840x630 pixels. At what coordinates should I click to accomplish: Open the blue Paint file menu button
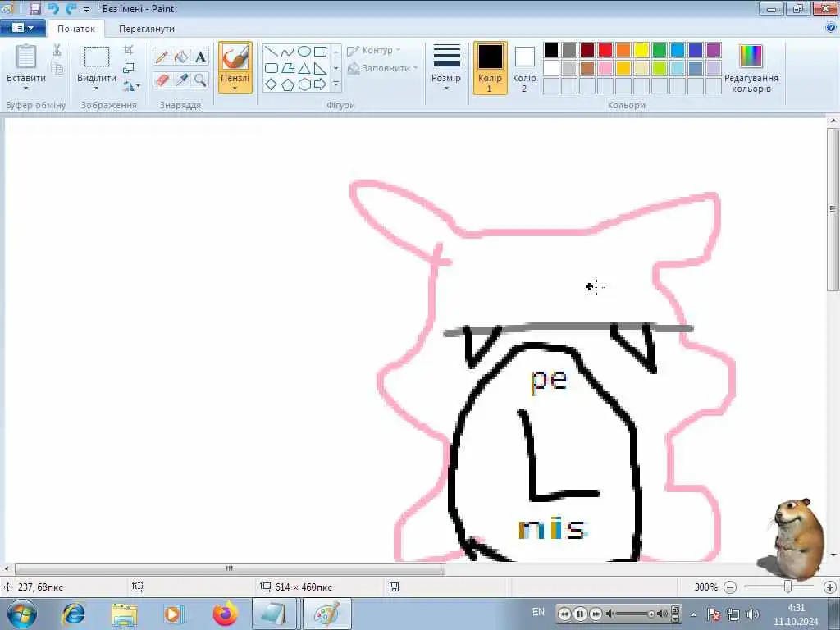(x=22, y=28)
